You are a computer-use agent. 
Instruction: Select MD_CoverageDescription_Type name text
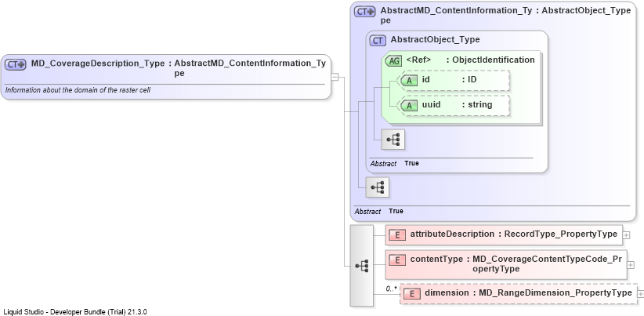coord(98,64)
